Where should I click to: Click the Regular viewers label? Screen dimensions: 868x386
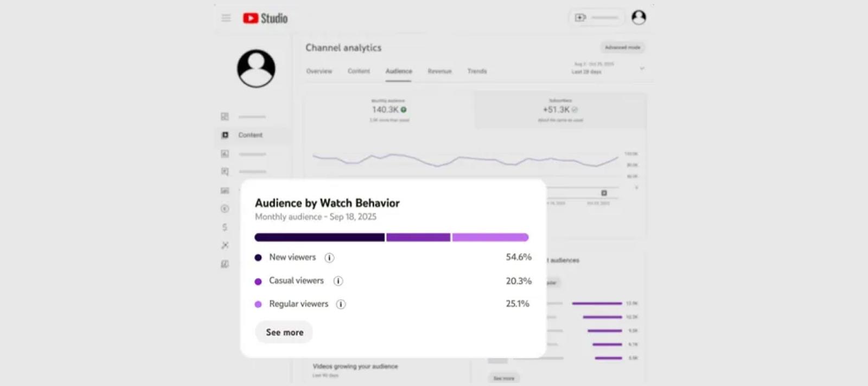pyautogui.click(x=299, y=304)
